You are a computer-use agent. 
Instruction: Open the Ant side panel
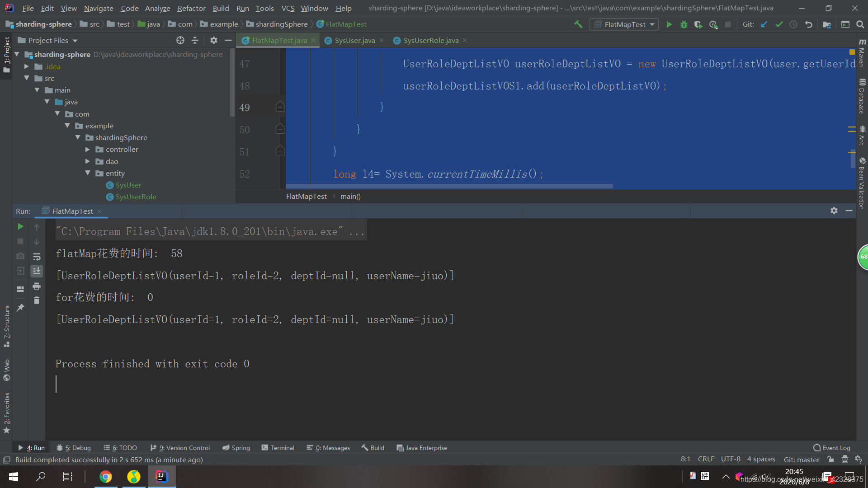[x=862, y=135]
